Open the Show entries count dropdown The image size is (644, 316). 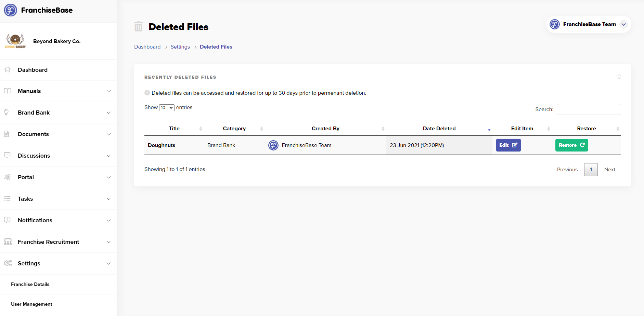167,108
